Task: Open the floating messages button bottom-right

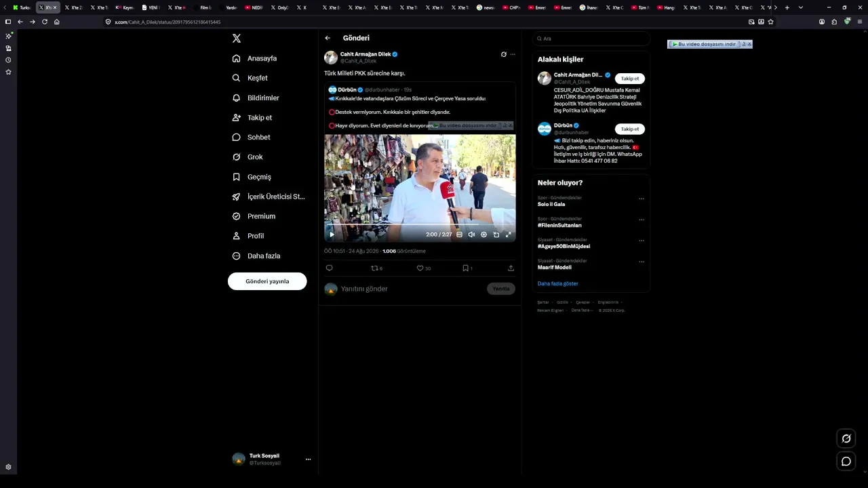Action: pyautogui.click(x=846, y=462)
